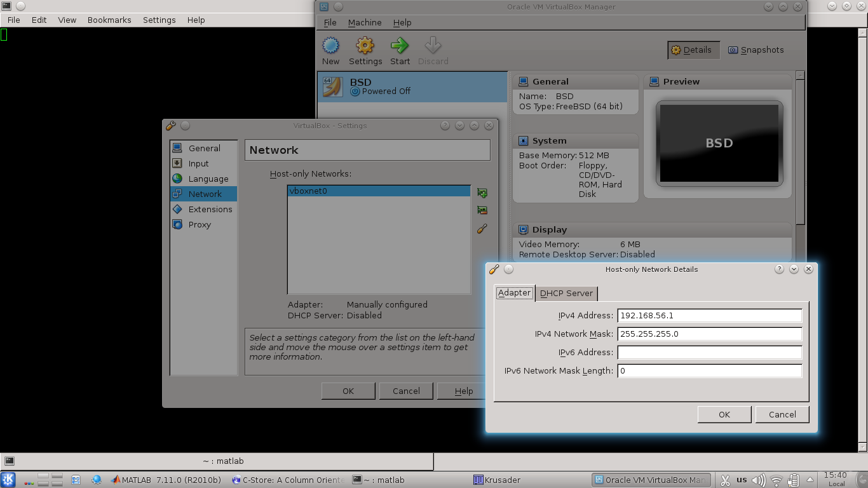Click the BSD preview thumbnail

point(719,143)
